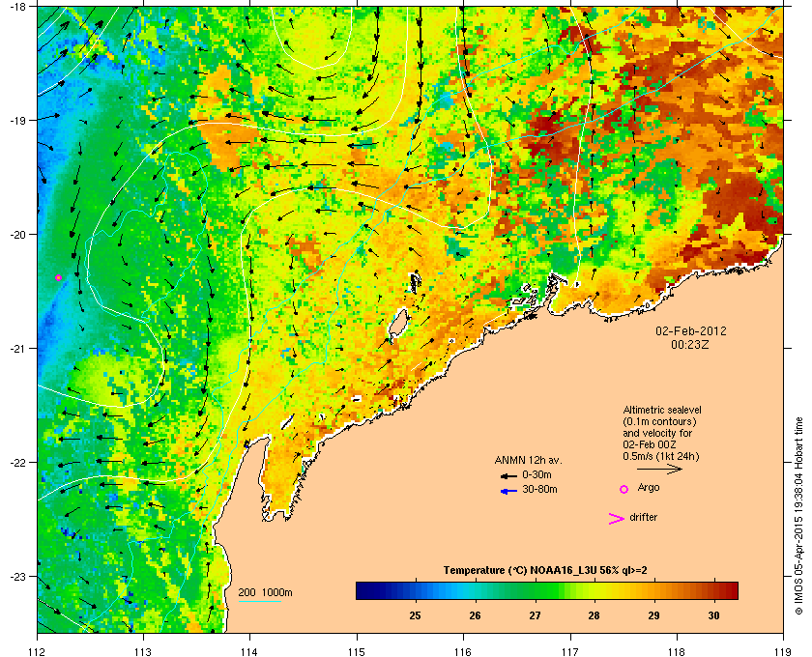Click the latitude axis label '-22'
The width and height of the screenshot is (812, 657).
(18, 463)
